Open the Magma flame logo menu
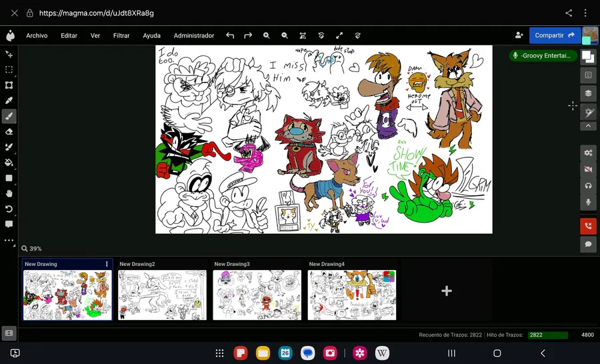The width and height of the screenshot is (600, 364). 10,35
